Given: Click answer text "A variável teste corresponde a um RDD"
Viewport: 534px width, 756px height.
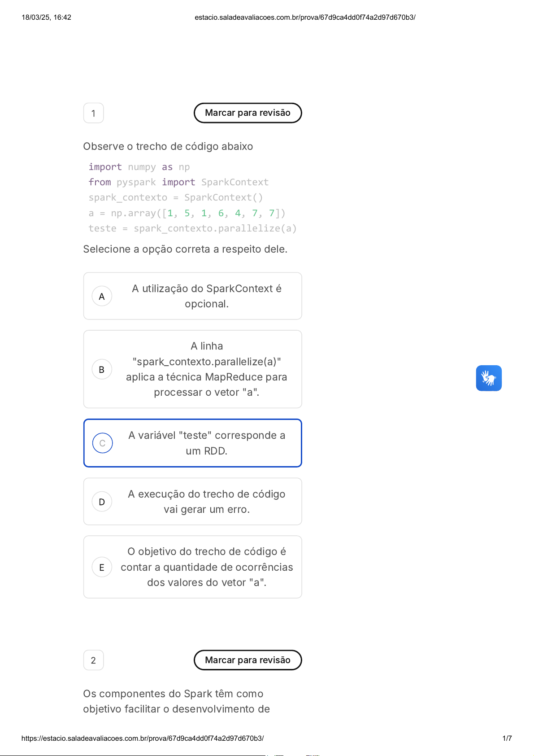Looking at the screenshot, I should click(x=207, y=443).
